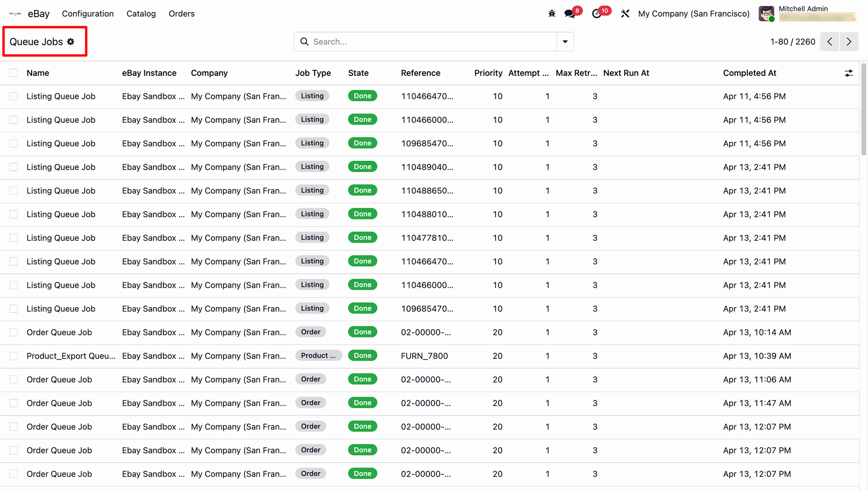Screen dimensions: 868x491
Task: Click the 1-80 / 2260 pager counter
Action: (x=793, y=42)
